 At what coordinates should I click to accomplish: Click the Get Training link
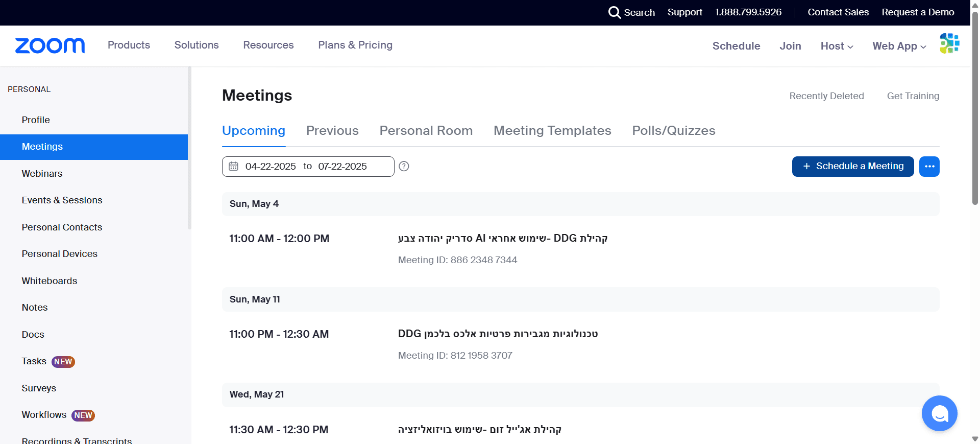click(913, 96)
